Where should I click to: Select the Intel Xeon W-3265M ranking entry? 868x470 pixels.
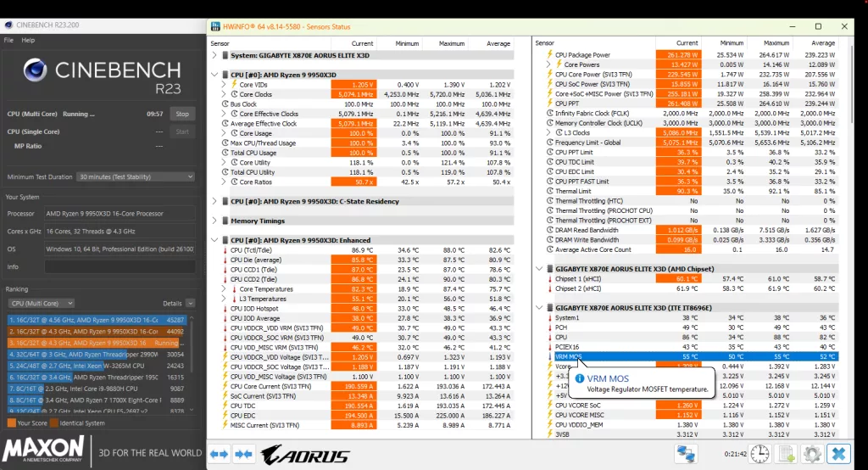click(97, 366)
